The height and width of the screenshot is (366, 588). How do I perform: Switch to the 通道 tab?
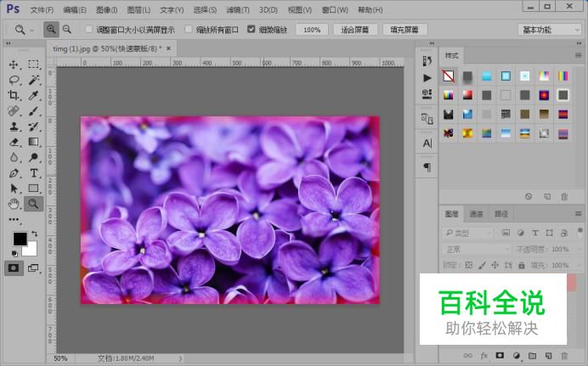pos(476,214)
